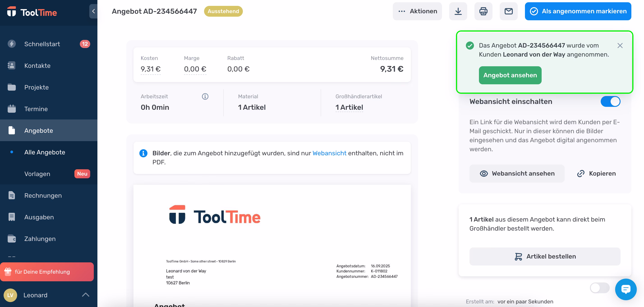The height and width of the screenshot is (307, 644).
Task: Follow the Webansicht link in info box
Action: 329,153
